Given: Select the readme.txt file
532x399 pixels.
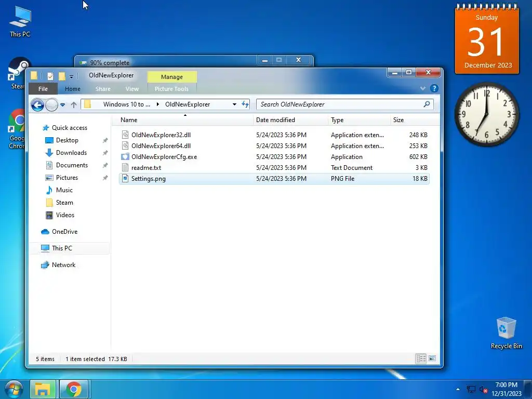Looking at the screenshot, I should pos(274,168).
